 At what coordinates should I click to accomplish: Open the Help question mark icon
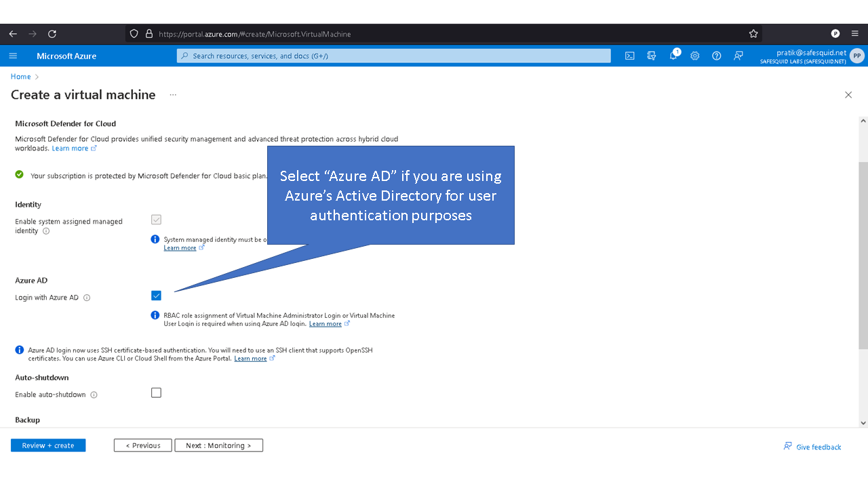click(x=717, y=56)
